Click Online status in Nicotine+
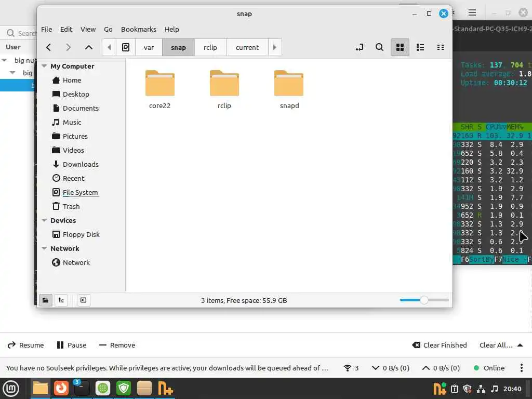This screenshot has width=532, height=399. pyautogui.click(x=489, y=368)
